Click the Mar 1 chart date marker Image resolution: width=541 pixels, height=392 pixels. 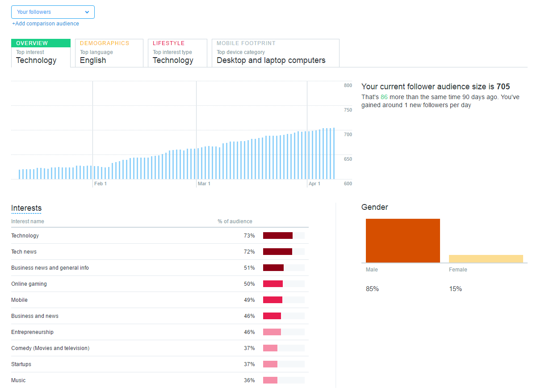tap(204, 183)
